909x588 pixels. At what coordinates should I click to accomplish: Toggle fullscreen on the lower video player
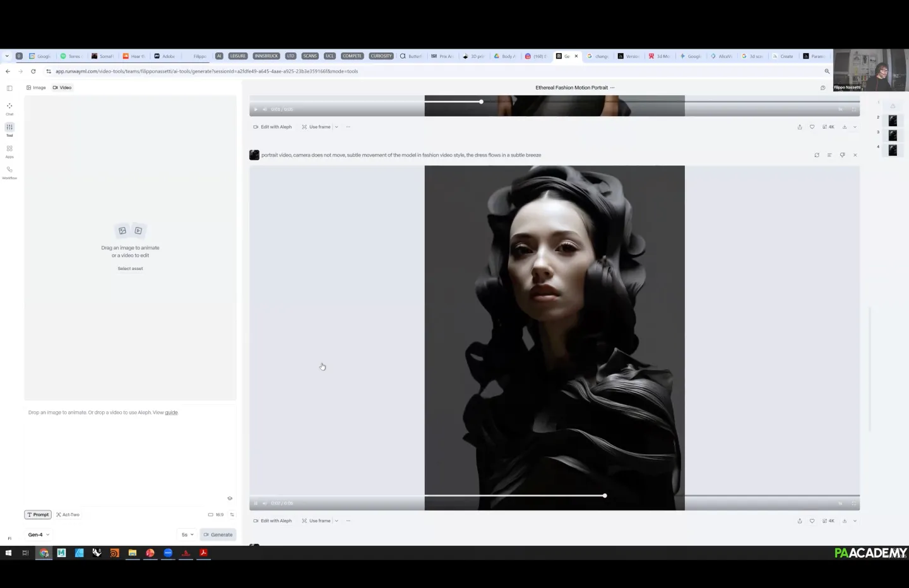tap(854, 503)
